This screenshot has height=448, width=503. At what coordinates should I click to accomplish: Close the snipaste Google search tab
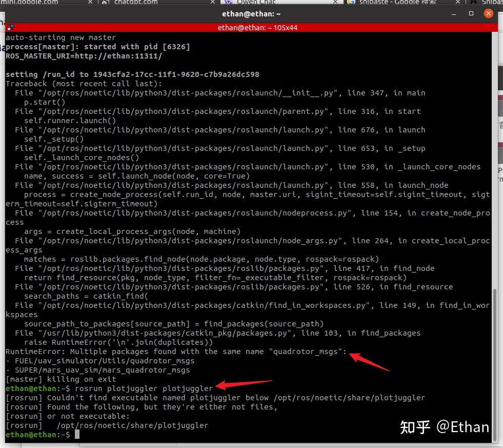point(458,2)
